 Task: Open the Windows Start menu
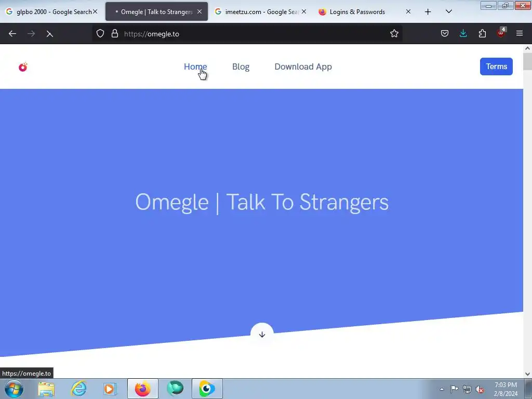click(14, 389)
